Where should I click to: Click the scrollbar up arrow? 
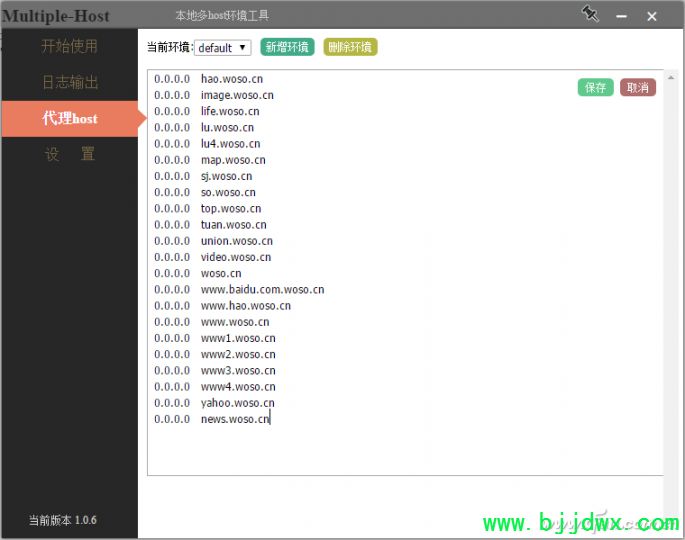[x=671, y=78]
